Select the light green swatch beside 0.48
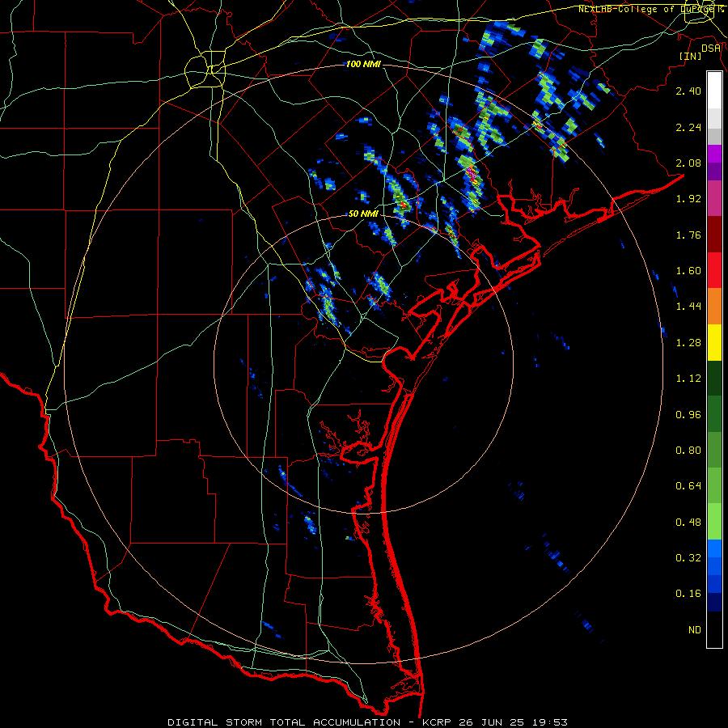 click(714, 522)
